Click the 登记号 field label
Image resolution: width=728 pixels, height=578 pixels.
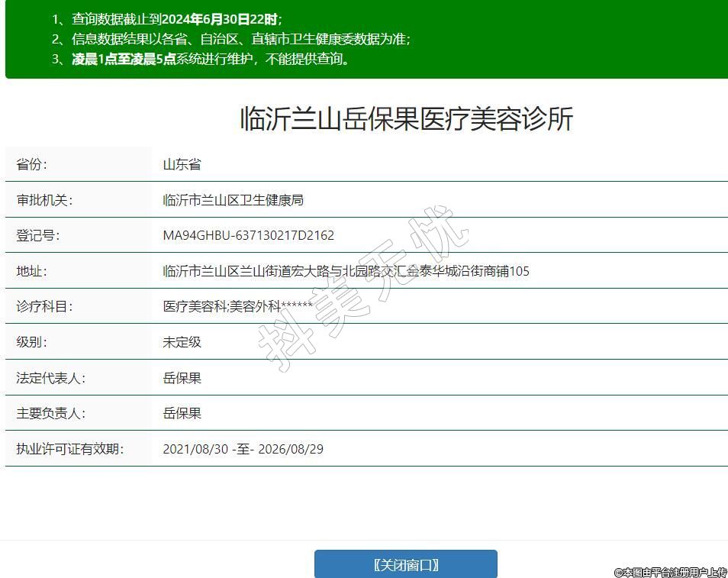point(37,236)
